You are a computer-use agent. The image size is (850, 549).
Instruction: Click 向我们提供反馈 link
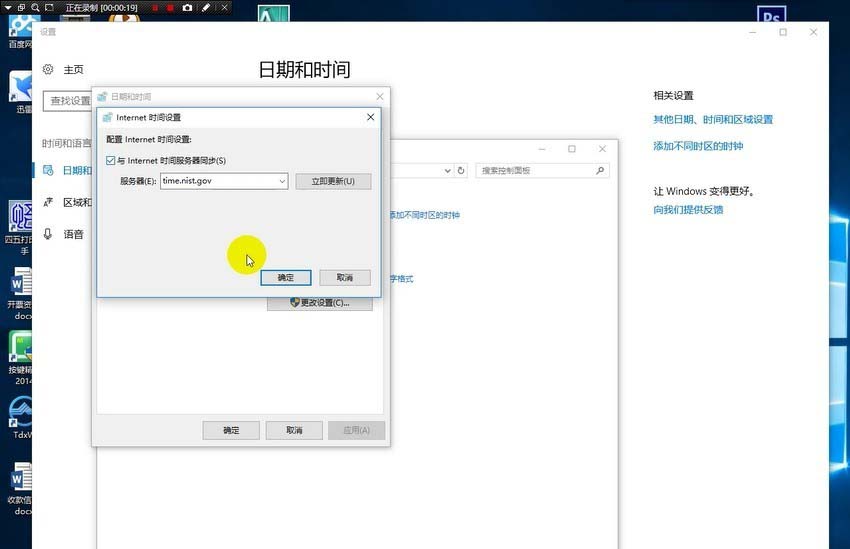click(688, 210)
